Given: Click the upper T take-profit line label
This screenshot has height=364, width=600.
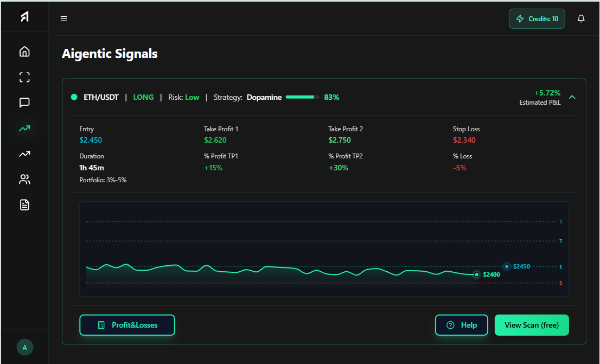Looking at the screenshot, I should (x=561, y=222).
